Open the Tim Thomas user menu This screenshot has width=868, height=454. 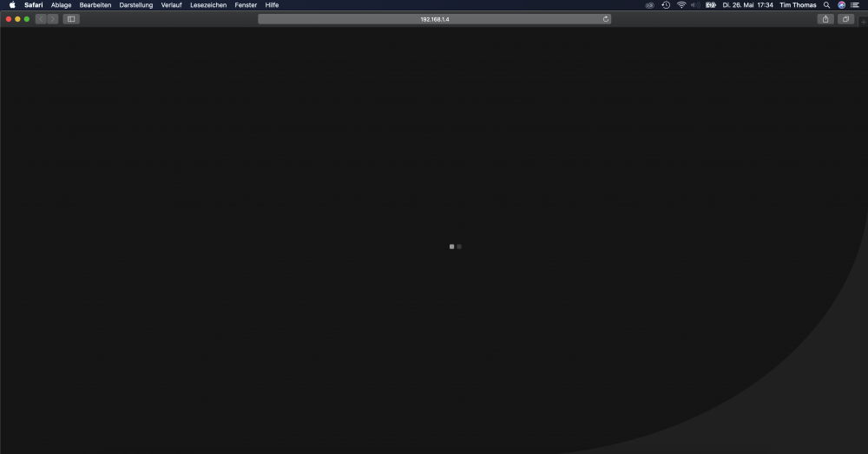798,5
